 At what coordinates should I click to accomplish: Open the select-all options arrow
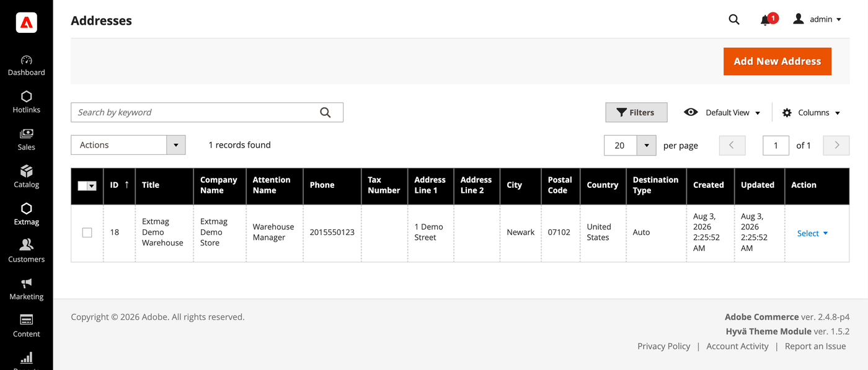pyautogui.click(x=92, y=185)
